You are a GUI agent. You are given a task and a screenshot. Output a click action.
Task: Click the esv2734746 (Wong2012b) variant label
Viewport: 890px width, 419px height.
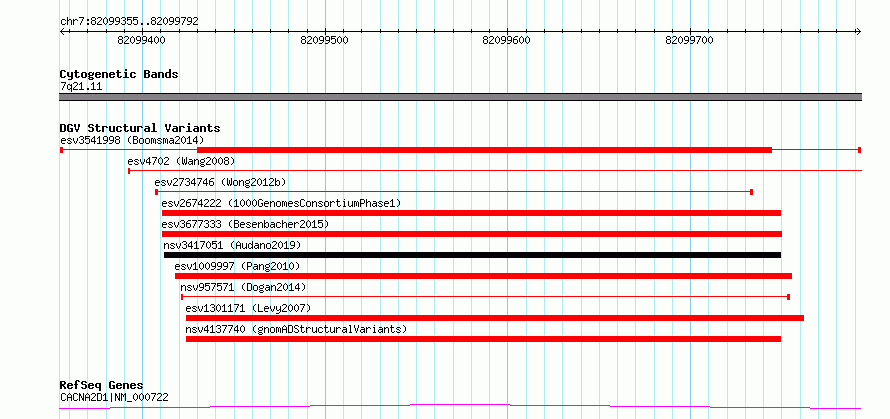(220, 182)
